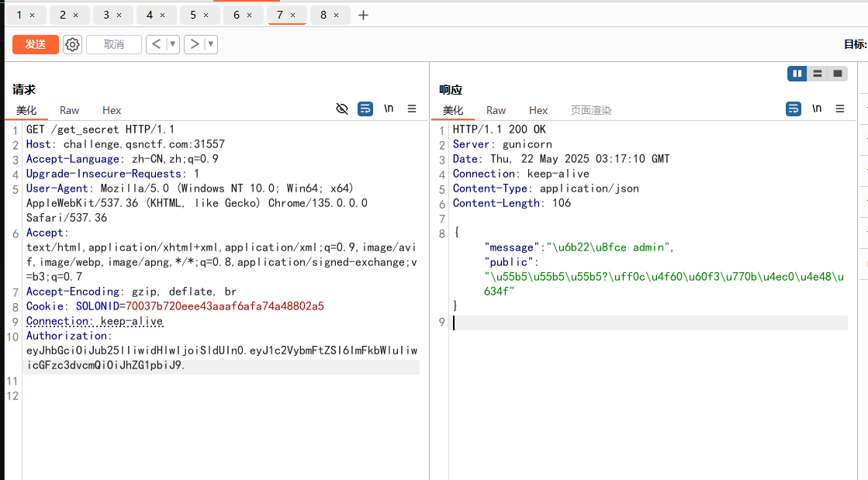Click the orange 发送 send button
The height and width of the screenshot is (480, 868).
point(36,44)
